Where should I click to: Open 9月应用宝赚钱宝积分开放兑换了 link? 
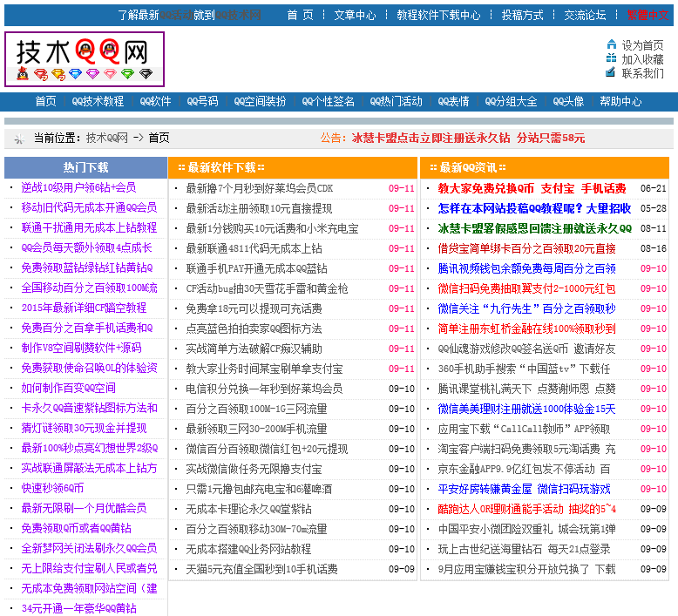526,569
